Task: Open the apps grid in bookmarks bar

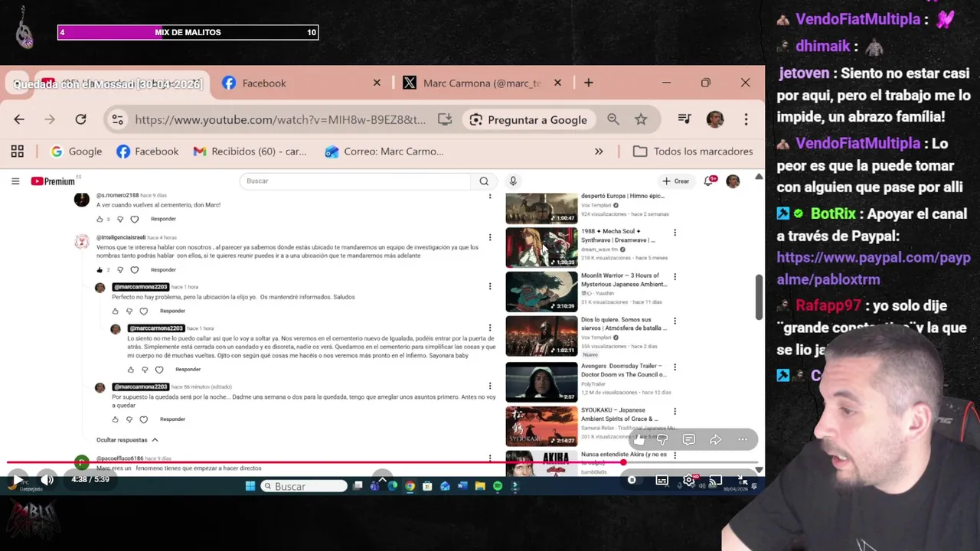Action: pos(17,152)
